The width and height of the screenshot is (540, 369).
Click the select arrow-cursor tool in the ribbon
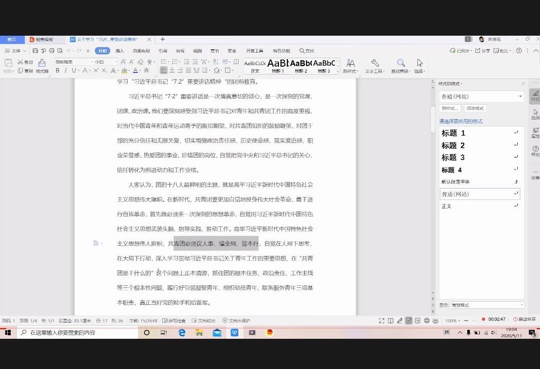pos(419,65)
